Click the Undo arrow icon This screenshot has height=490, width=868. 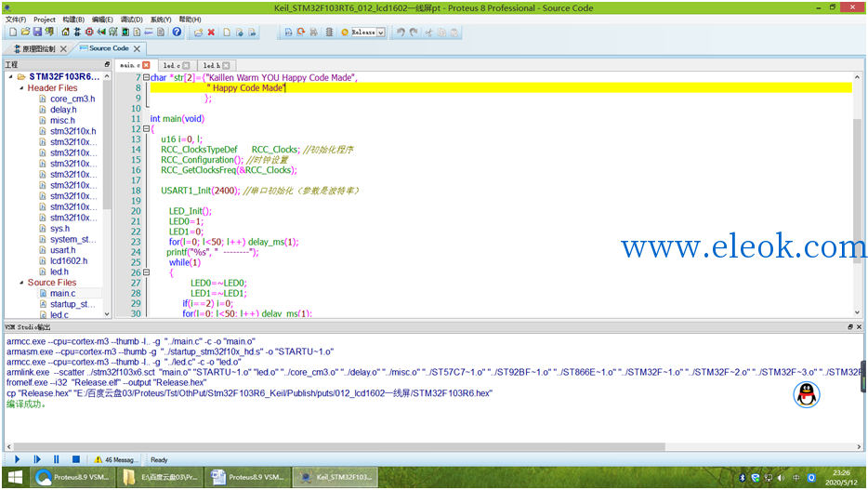401,33
